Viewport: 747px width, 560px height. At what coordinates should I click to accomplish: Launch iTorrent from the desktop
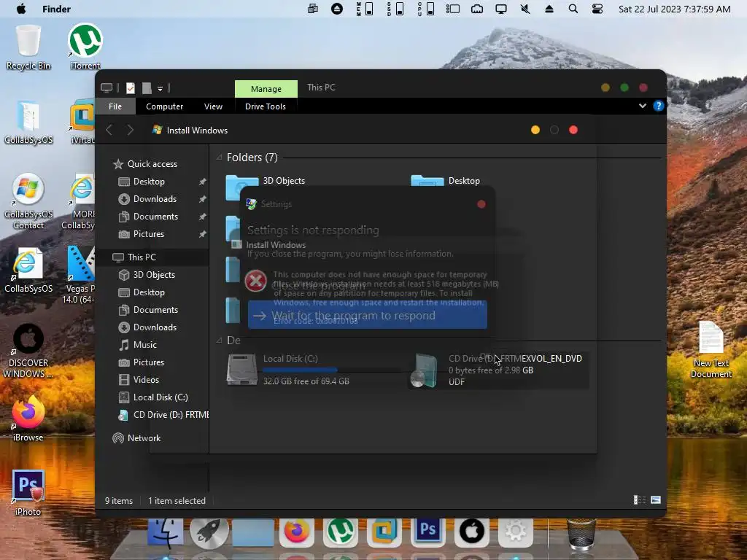tap(85, 47)
